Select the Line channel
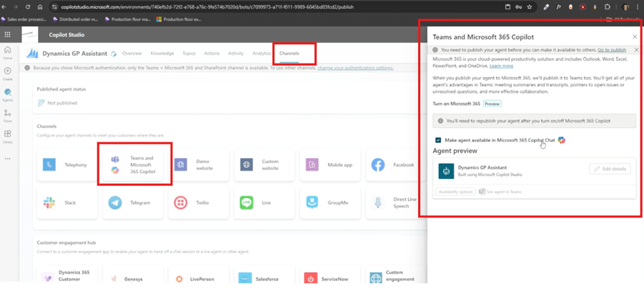The image size is (644, 293). pyautogui.click(x=265, y=202)
